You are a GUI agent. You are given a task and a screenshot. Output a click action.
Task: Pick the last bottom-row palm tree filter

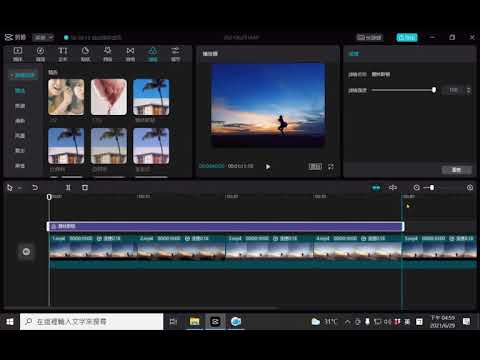point(151,146)
